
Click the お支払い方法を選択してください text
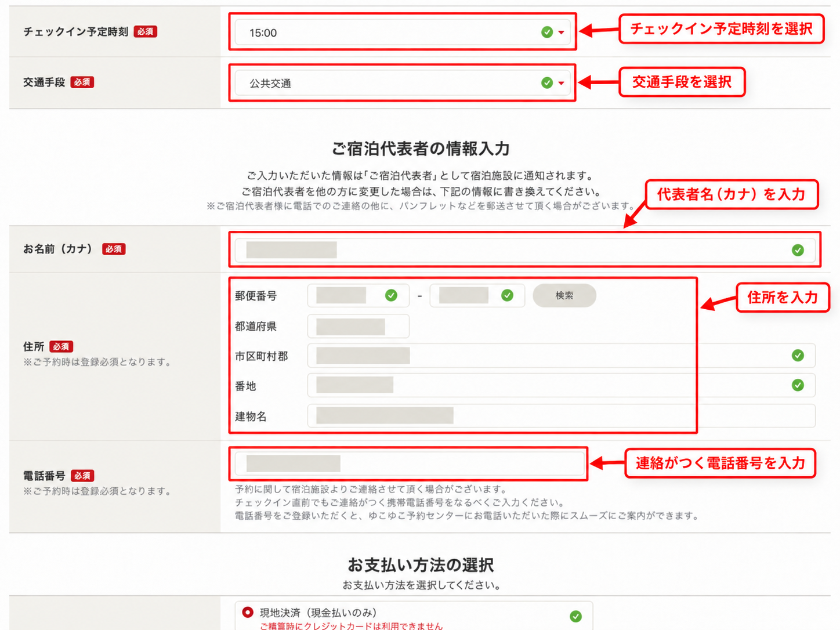421,585
